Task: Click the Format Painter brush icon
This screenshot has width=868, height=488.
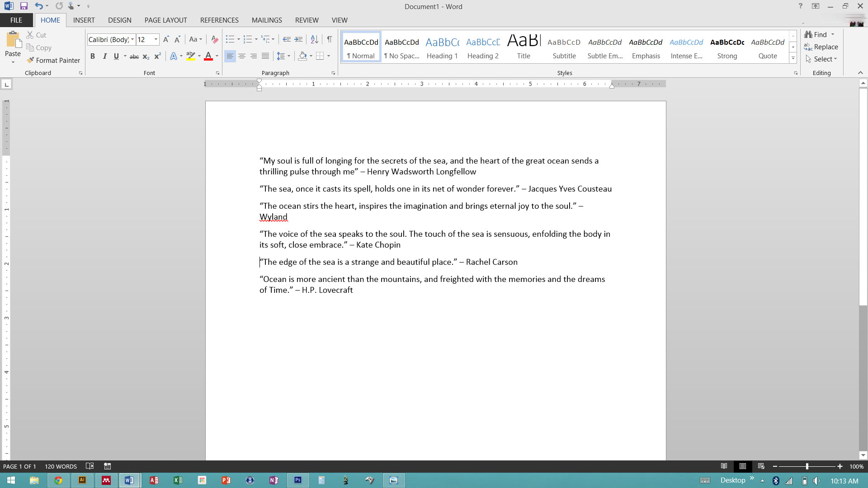Action: click(30, 60)
